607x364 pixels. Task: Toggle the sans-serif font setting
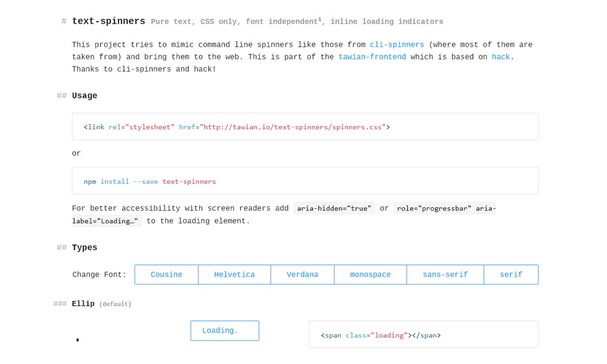click(445, 274)
